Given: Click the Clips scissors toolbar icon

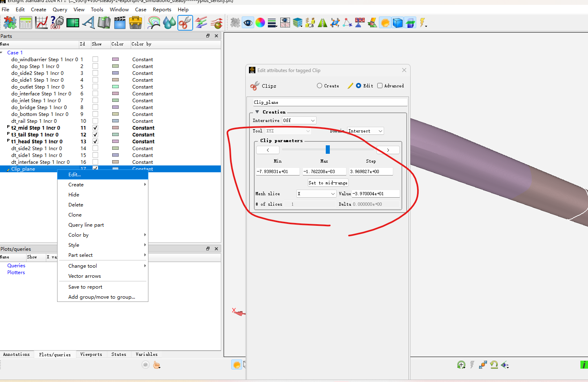Looking at the screenshot, I should [x=185, y=23].
